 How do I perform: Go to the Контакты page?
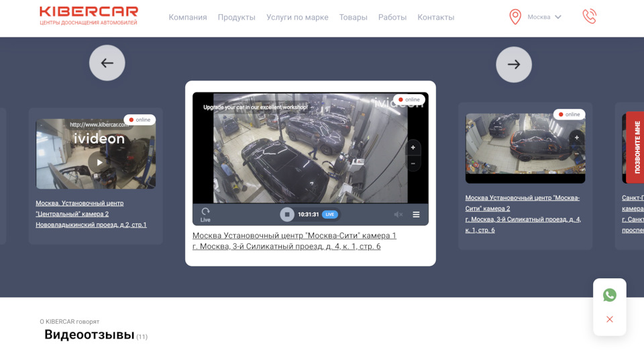coord(435,17)
